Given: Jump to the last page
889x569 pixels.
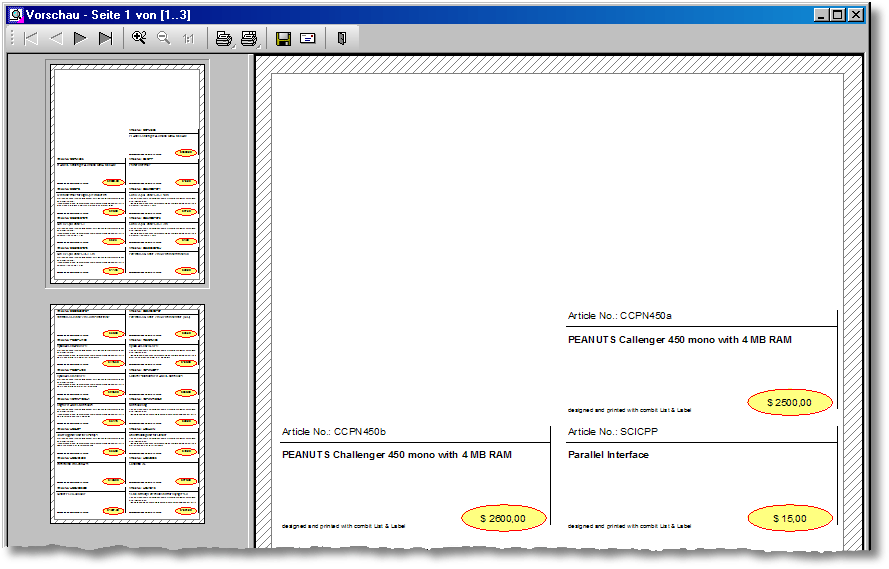Looking at the screenshot, I should coord(105,39).
